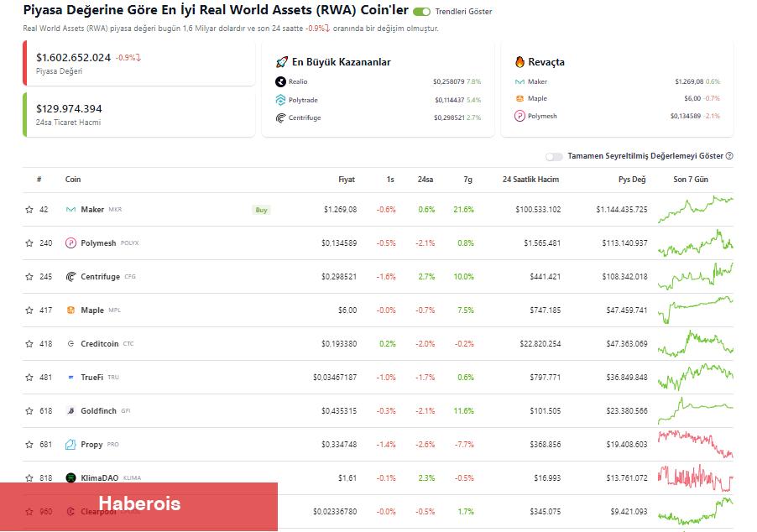
Task: Favorite Creditcoin with the star icon
Action: [x=29, y=344]
